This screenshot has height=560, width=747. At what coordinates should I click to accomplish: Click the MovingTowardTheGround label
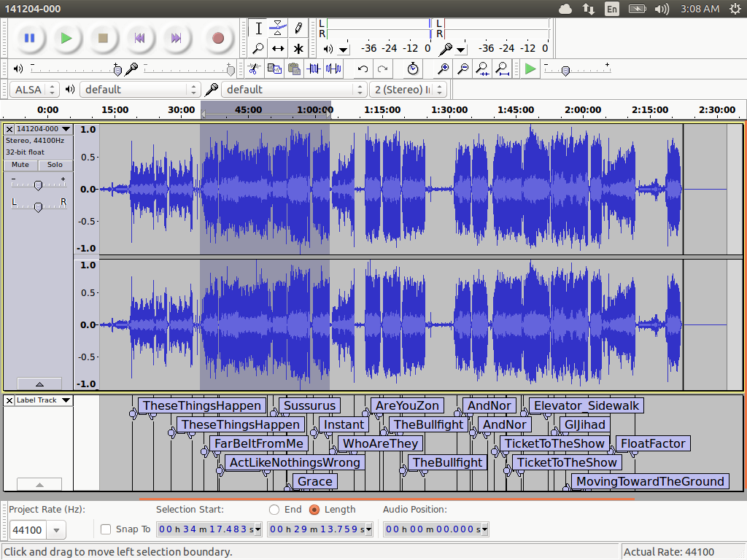click(649, 481)
